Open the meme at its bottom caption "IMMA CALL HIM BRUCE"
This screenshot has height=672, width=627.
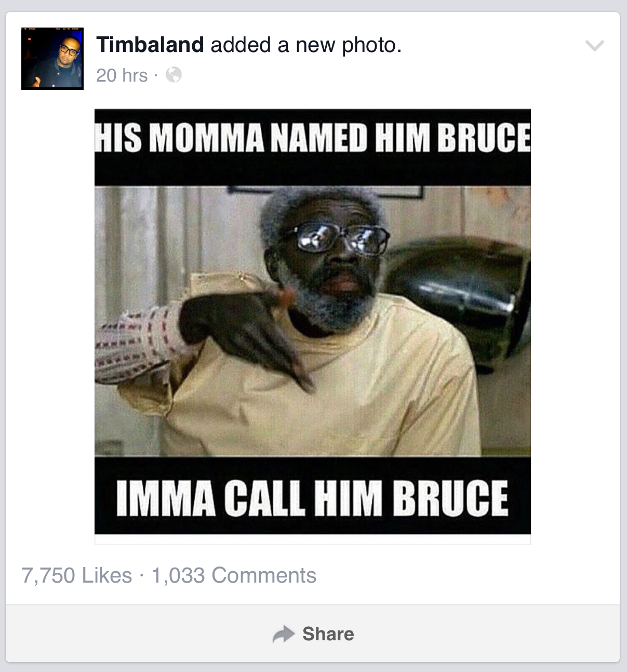coord(312,497)
